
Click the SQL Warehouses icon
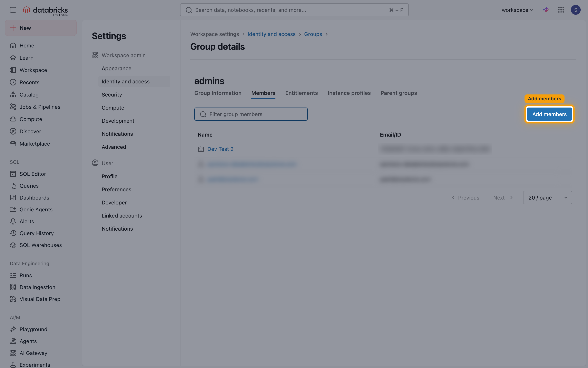[x=13, y=245]
